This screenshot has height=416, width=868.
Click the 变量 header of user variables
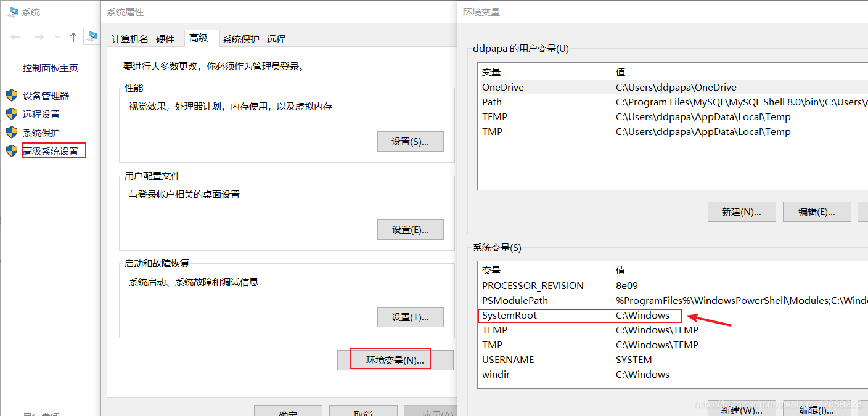click(x=545, y=72)
